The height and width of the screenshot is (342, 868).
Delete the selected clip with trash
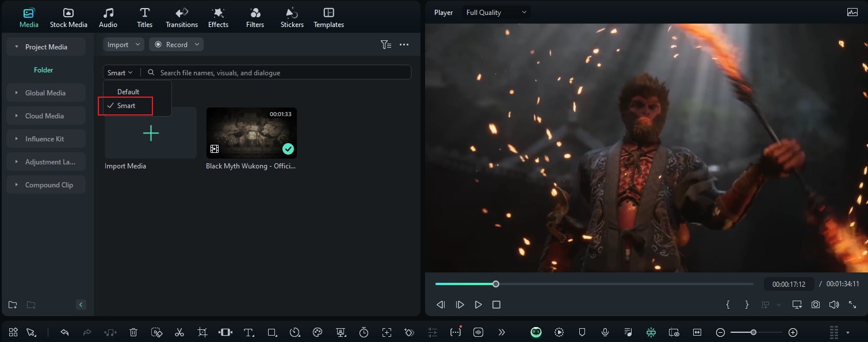point(133,332)
